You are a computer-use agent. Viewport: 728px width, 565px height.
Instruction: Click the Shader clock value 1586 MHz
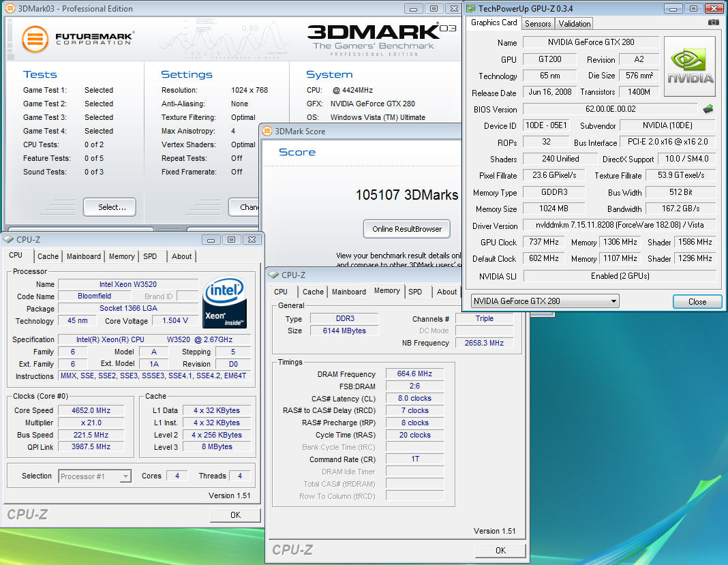(695, 243)
